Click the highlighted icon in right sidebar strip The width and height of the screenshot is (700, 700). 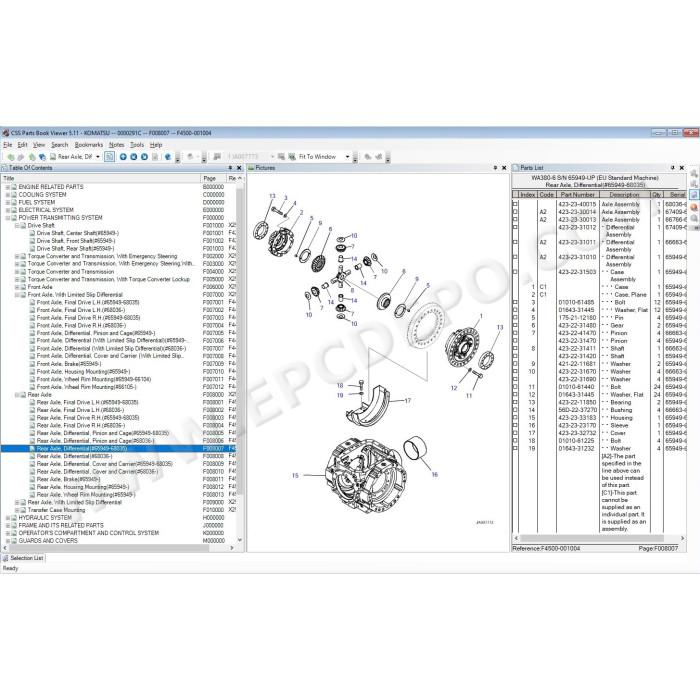[694, 195]
